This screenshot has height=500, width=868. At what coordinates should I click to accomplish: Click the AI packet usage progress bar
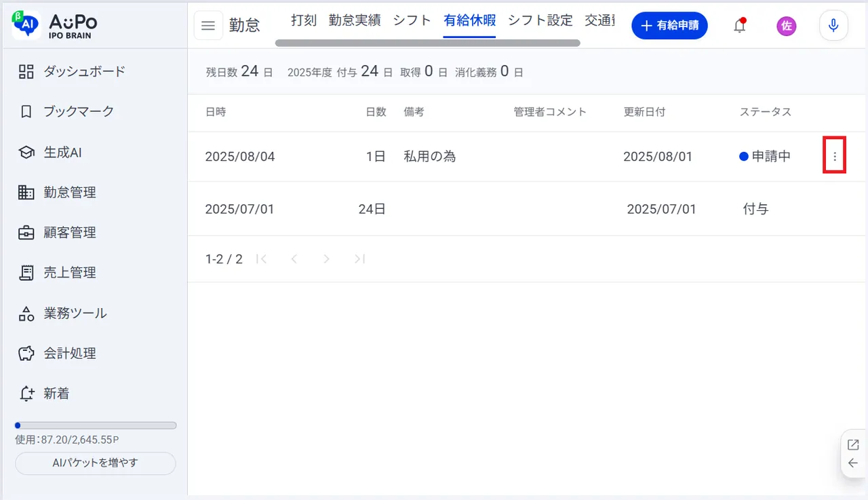point(96,425)
